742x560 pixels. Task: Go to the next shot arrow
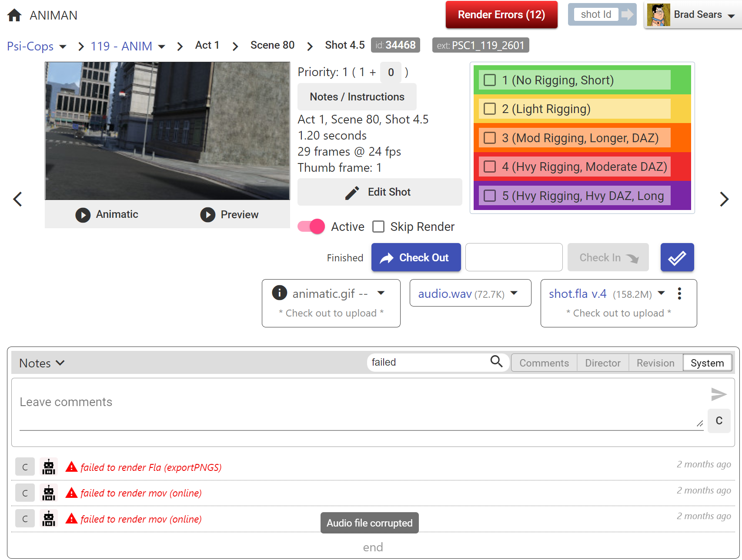coord(724,199)
